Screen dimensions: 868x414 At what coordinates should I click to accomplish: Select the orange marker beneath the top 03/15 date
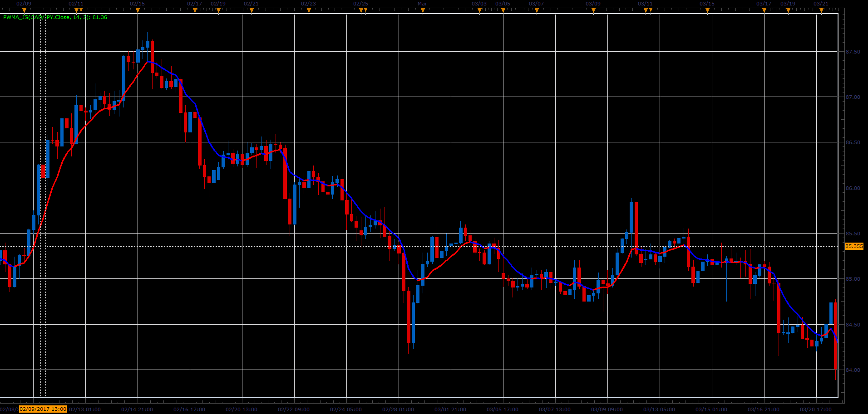[707, 10]
